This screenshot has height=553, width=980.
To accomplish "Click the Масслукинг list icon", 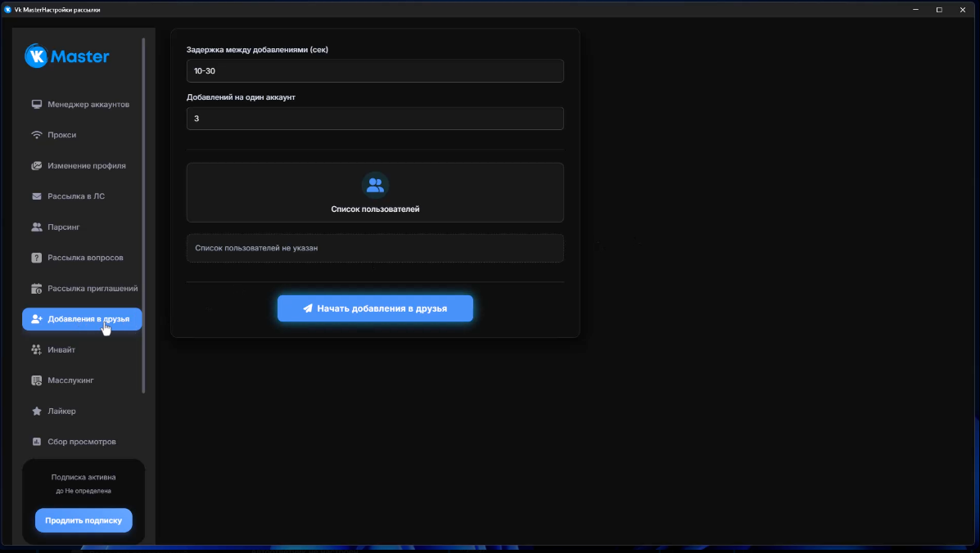I will click(x=36, y=380).
